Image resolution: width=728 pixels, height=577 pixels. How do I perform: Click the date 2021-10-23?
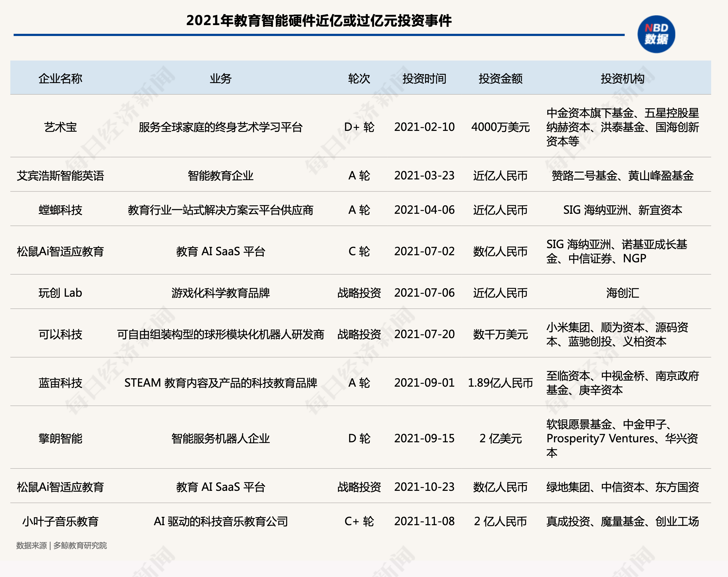[424, 487]
